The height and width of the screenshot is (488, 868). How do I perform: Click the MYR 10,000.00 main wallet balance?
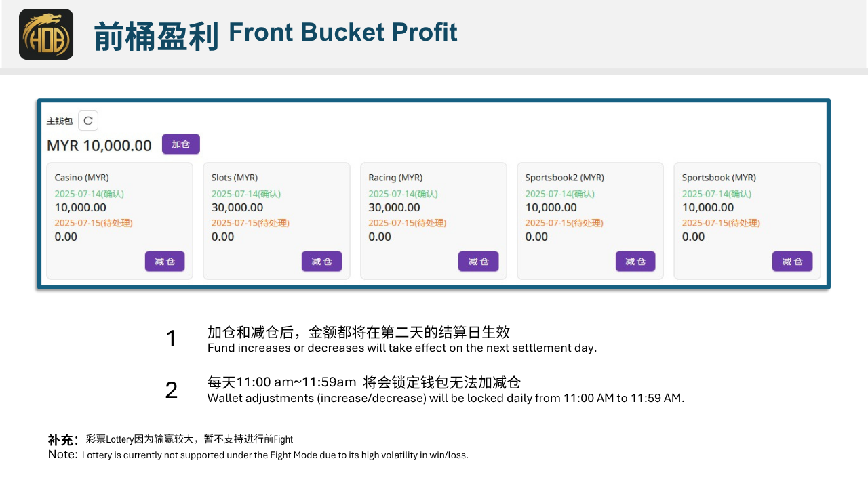click(99, 146)
